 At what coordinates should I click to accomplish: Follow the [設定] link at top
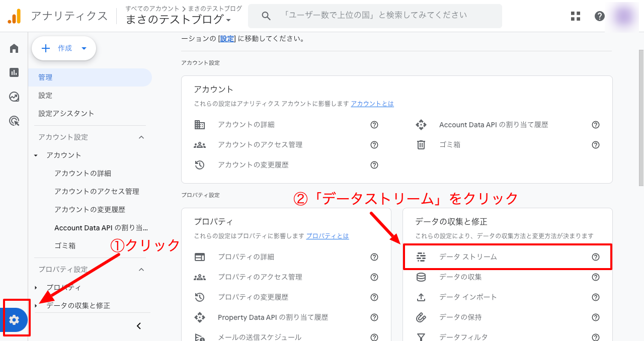(227, 39)
